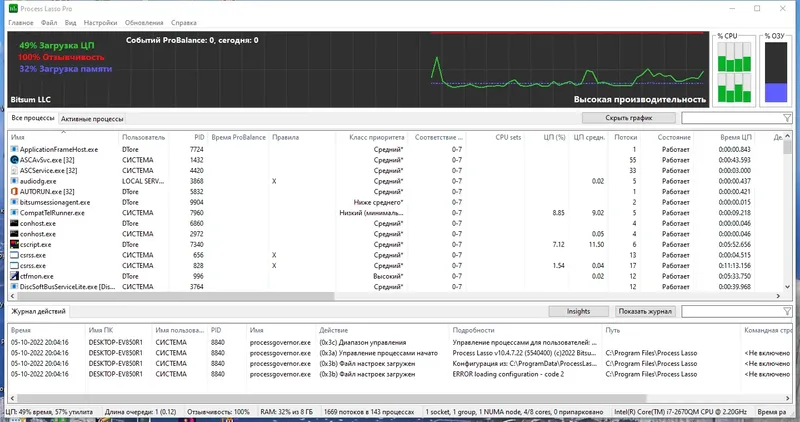Select the bitsumsessionagent.exe process icon
This screenshot has width=800, height=422.
(14, 202)
